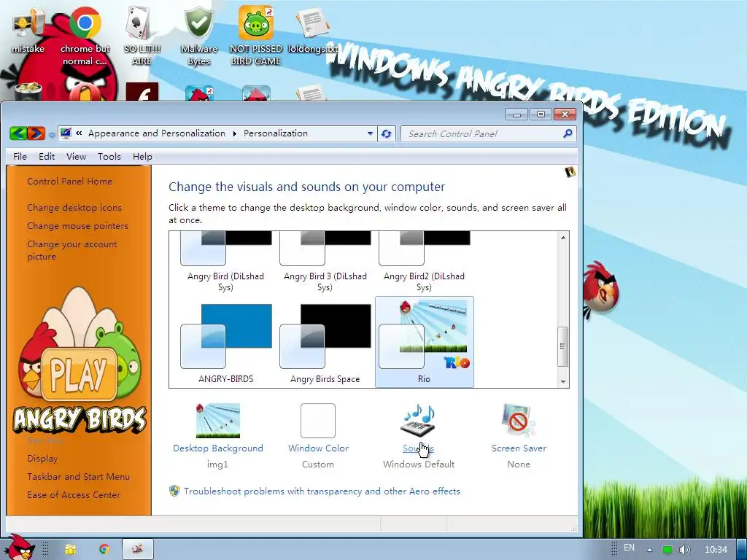Click the theme list scrollbar thumb
This screenshot has width=747, height=560.
[x=563, y=346]
